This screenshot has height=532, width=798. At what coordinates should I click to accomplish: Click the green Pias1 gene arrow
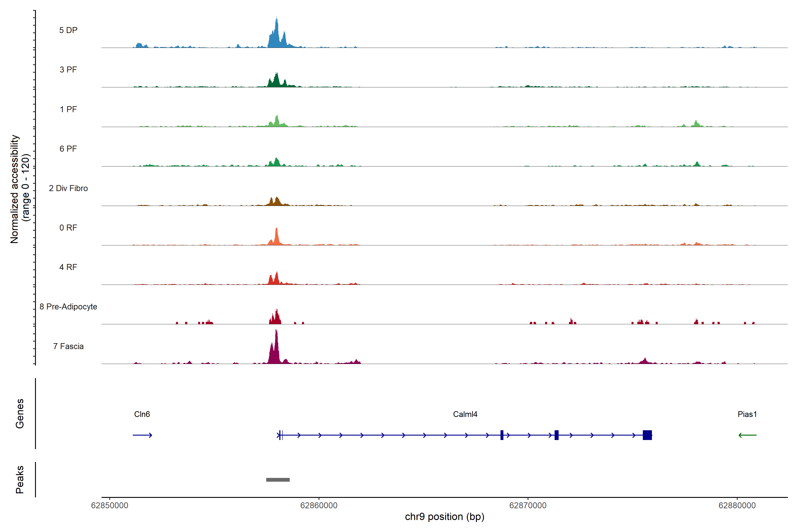tap(747, 435)
